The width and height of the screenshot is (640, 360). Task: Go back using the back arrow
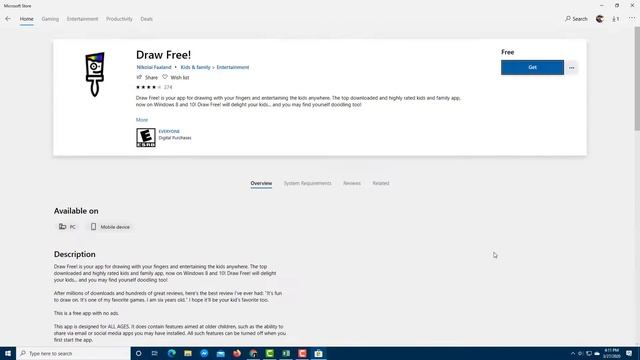point(8,19)
